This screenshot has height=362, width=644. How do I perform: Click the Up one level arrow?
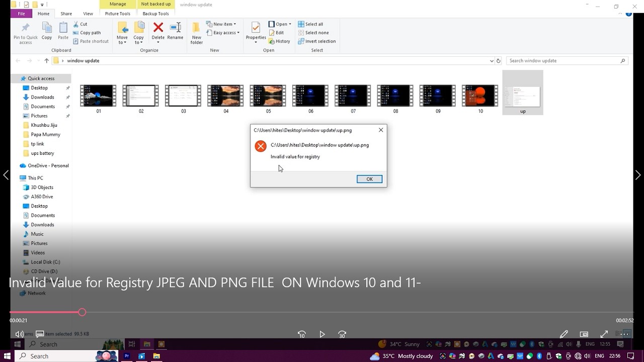pos(46,60)
